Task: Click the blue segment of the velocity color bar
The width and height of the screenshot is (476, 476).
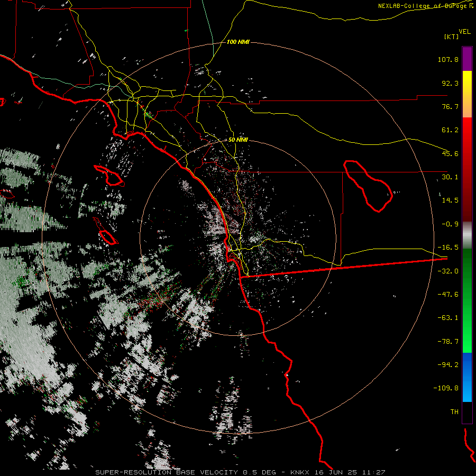Action: [467, 377]
